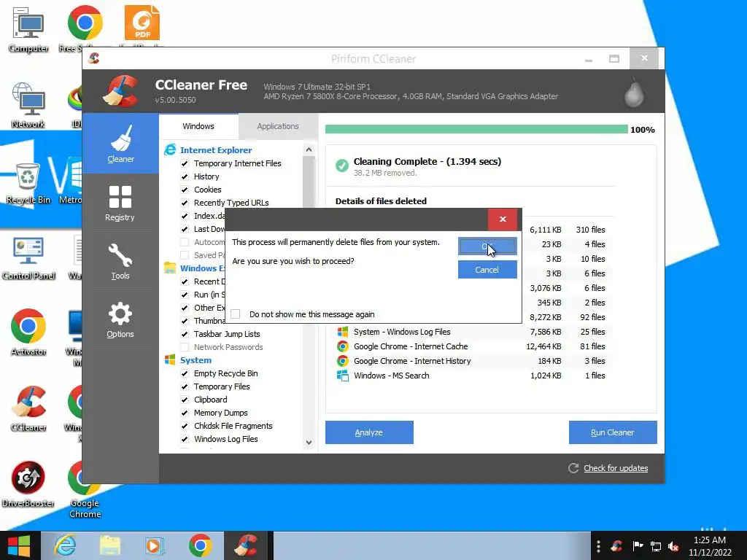This screenshot has height=560, width=747.
Task: Uncheck the Clipboard checkbox
Action: point(185,400)
